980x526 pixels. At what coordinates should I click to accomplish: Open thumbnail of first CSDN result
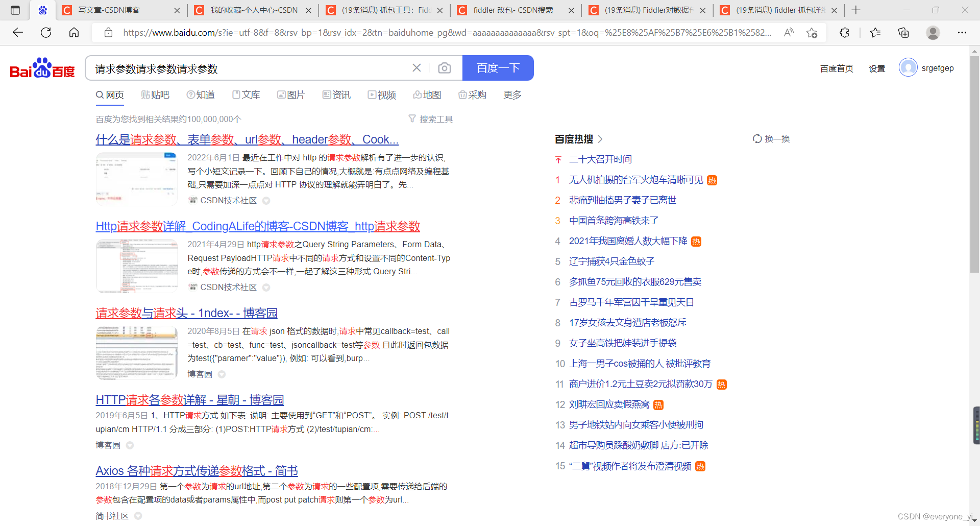click(137, 179)
